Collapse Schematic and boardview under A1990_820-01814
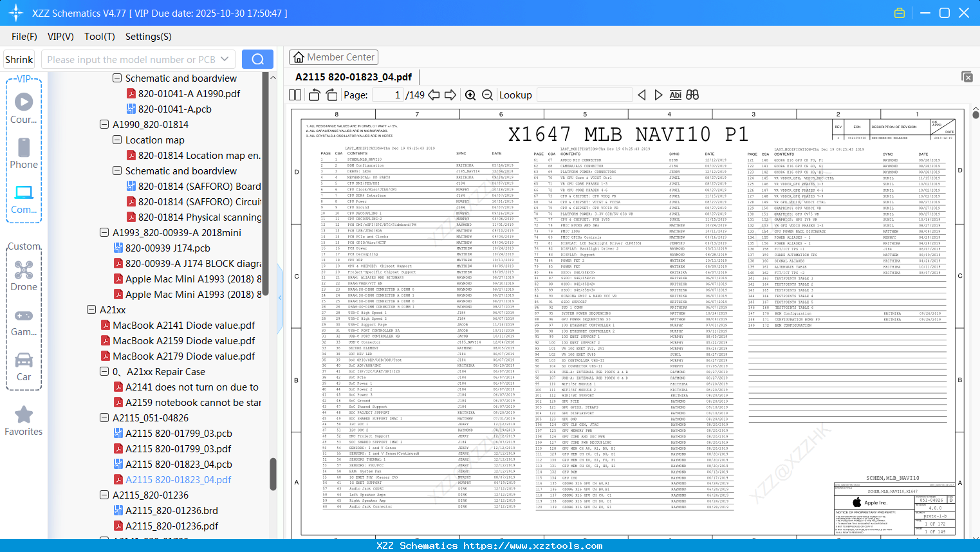Screen dimensions: 980x552 pyautogui.click(x=117, y=170)
